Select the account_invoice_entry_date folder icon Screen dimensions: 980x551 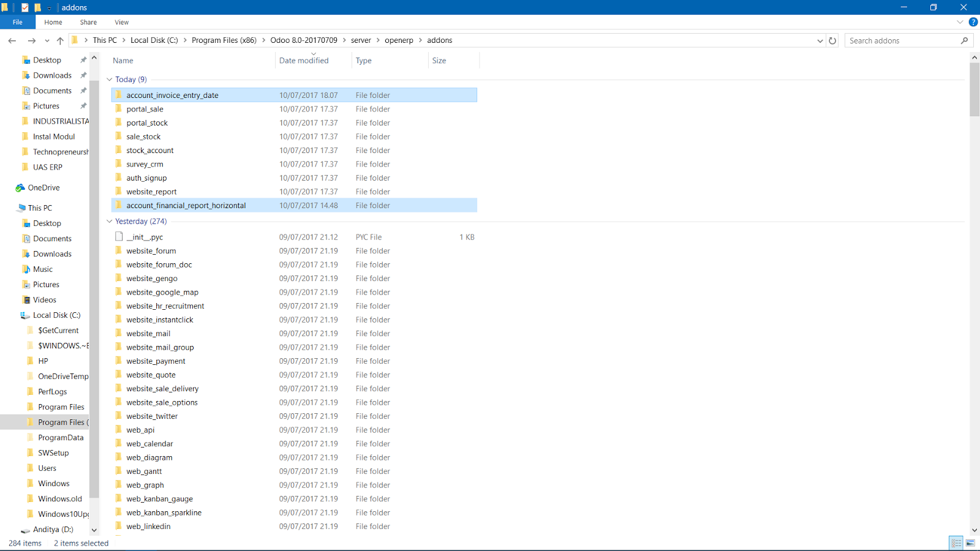pyautogui.click(x=119, y=95)
